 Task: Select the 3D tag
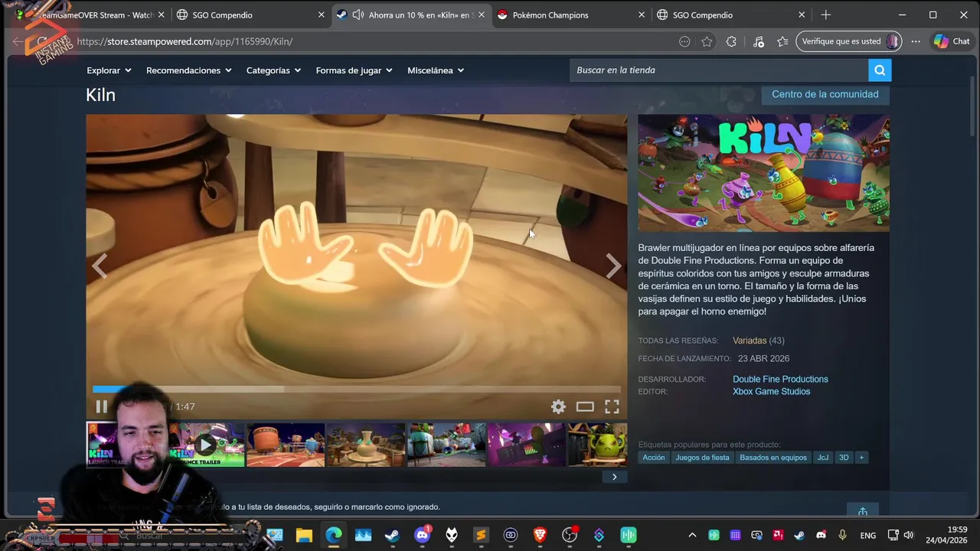coord(844,458)
